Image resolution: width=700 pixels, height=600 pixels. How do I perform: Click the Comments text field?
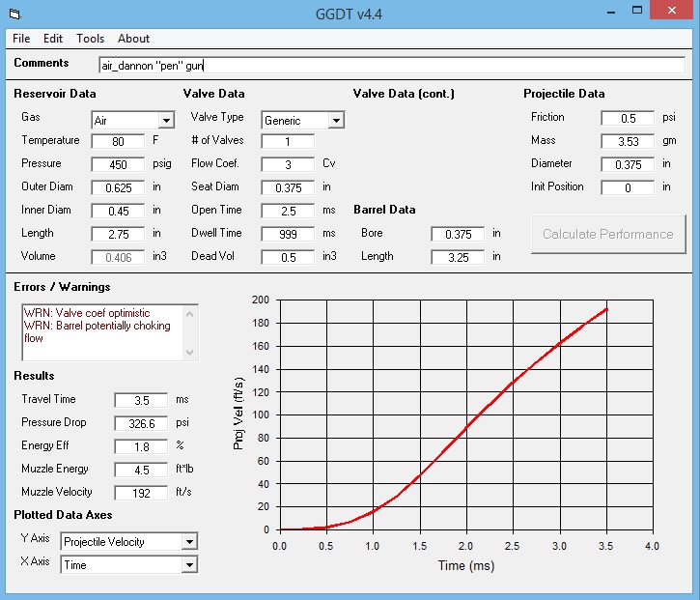[392, 66]
